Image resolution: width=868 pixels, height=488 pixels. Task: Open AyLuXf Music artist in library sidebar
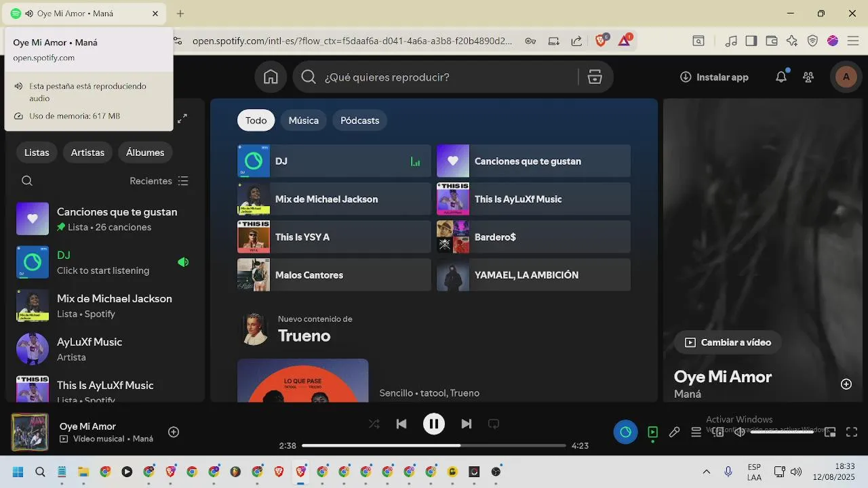(x=105, y=349)
